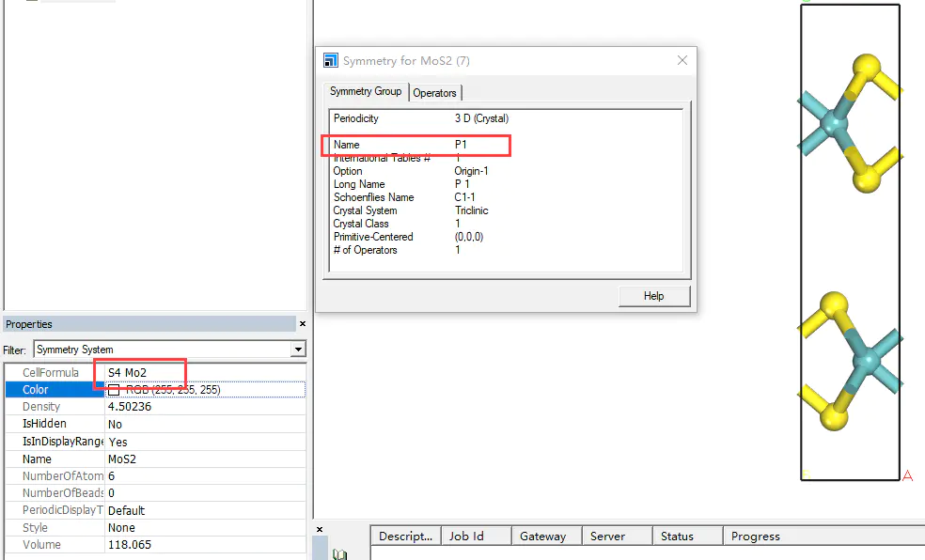
Task: Click the Progress column header
Action: [x=824, y=536]
